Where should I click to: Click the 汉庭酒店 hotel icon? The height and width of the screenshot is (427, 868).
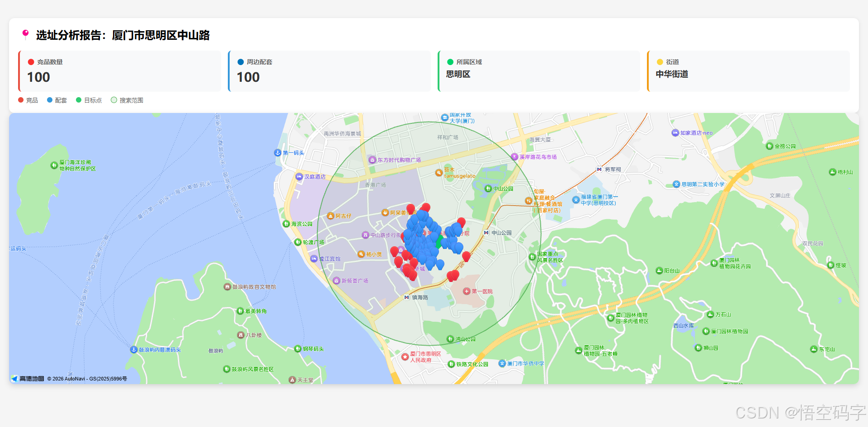click(x=299, y=177)
